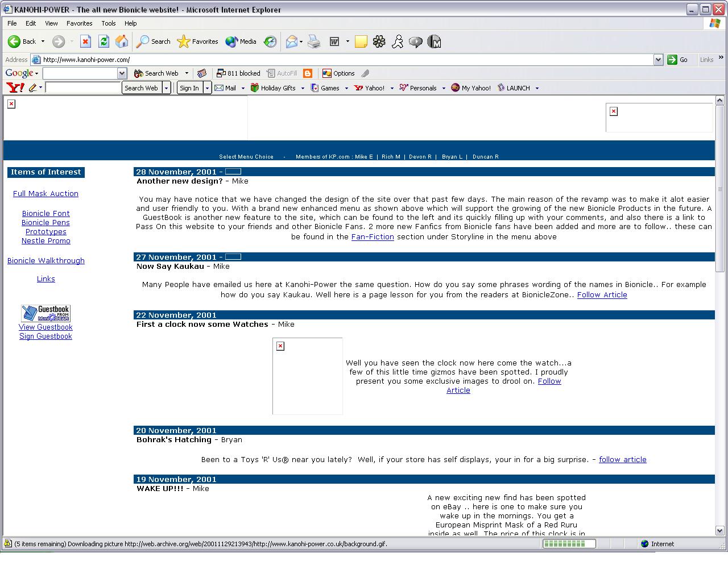Click My Yahoo! toolbar button
728x582 pixels.
[471, 88]
